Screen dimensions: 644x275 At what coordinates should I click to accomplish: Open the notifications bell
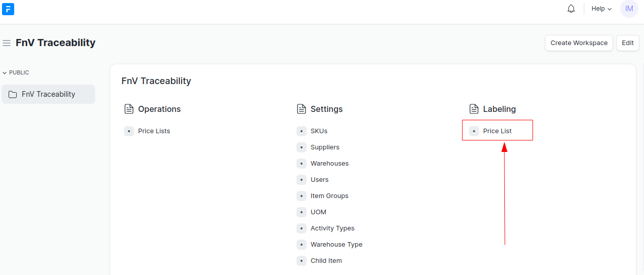click(x=571, y=9)
